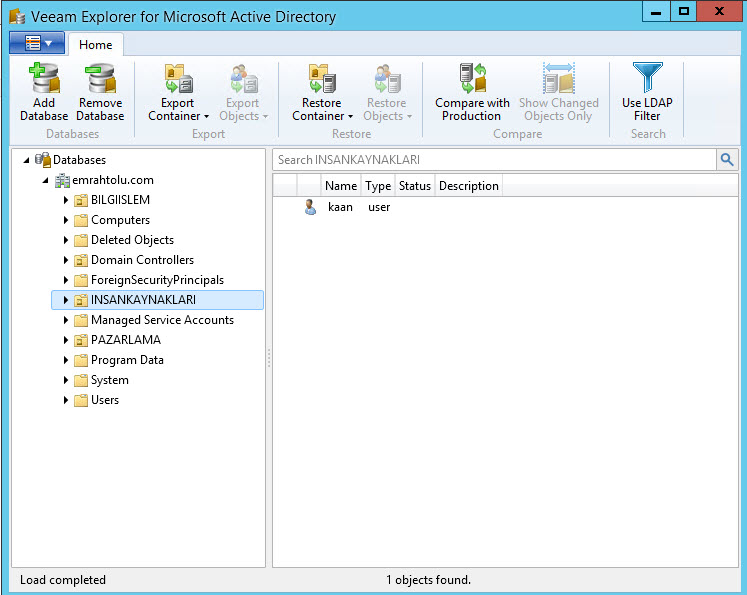Screen dimensions: 747x595
Task: Sort by the Type column header
Action: point(378,186)
